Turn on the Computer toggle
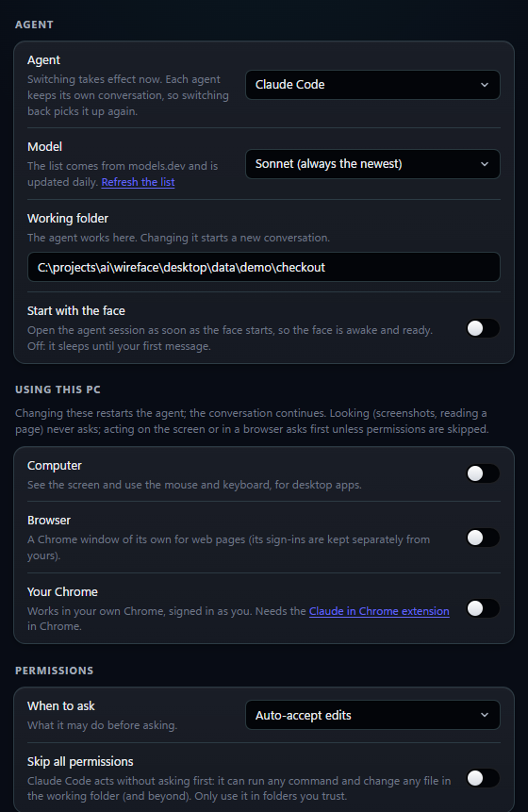The height and width of the screenshot is (812, 528). point(483,473)
